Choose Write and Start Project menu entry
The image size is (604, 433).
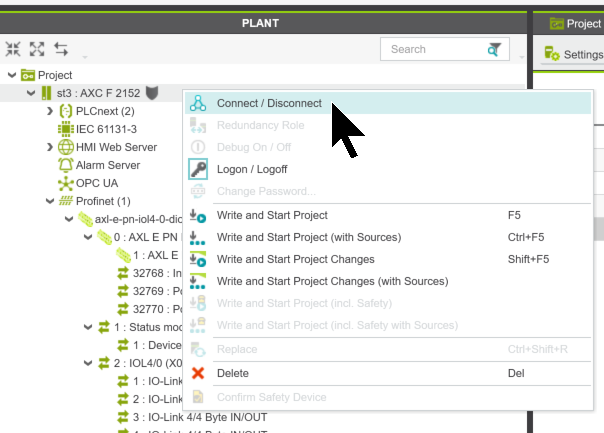click(272, 215)
